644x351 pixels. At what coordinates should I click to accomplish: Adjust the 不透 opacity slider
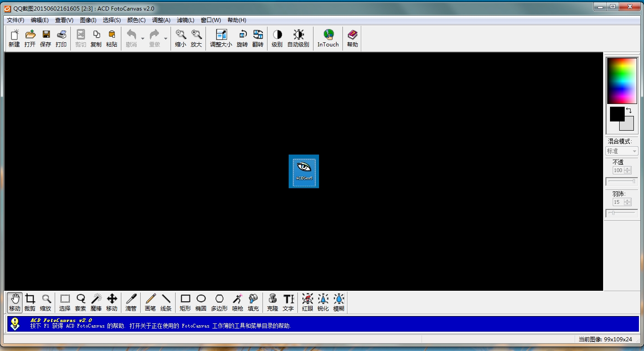click(x=622, y=181)
